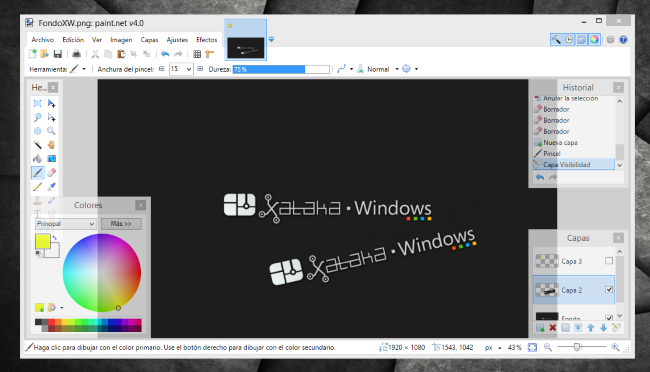Select the Rectangle Select tool
The image size is (650, 372).
[x=37, y=103]
